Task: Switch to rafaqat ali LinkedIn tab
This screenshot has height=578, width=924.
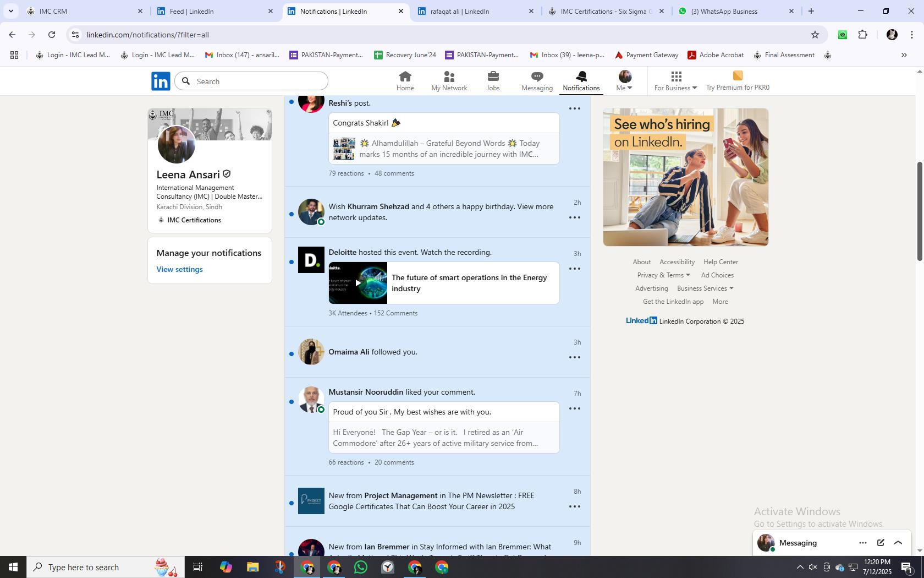Action: pyautogui.click(x=475, y=11)
